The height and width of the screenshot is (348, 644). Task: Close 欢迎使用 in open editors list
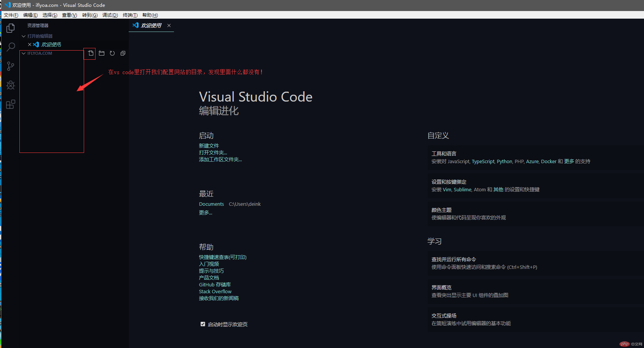click(30, 44)
